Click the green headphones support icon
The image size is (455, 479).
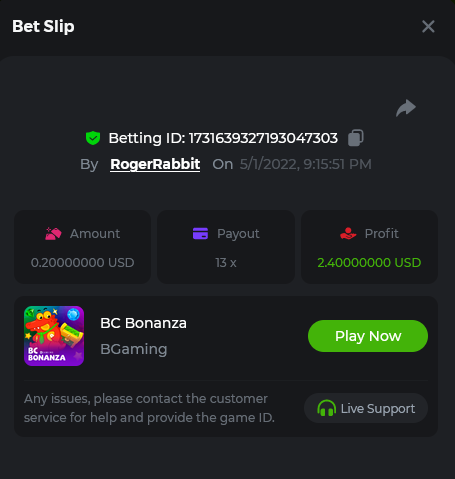[x=326, y=408]
